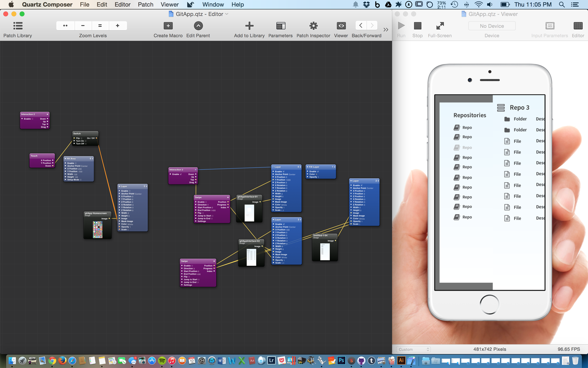Open the Patch menu
588x368 pixels.
pos(145,5)
